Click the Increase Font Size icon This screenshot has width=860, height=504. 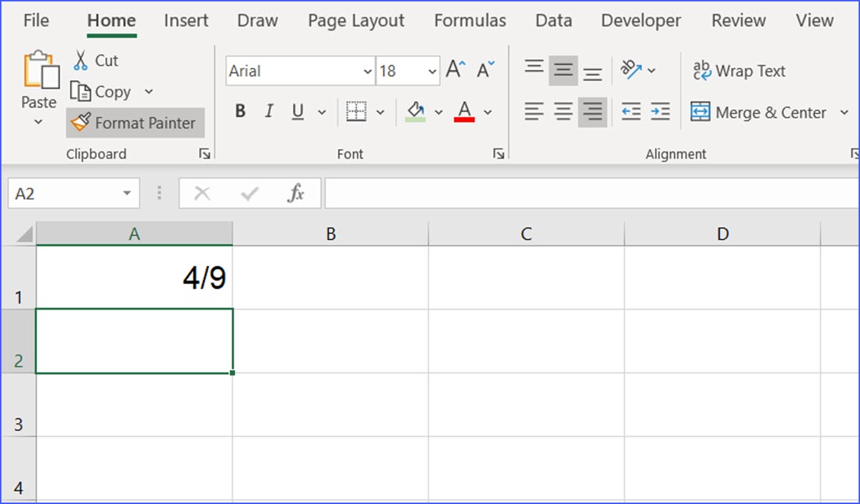pos(455,70)
